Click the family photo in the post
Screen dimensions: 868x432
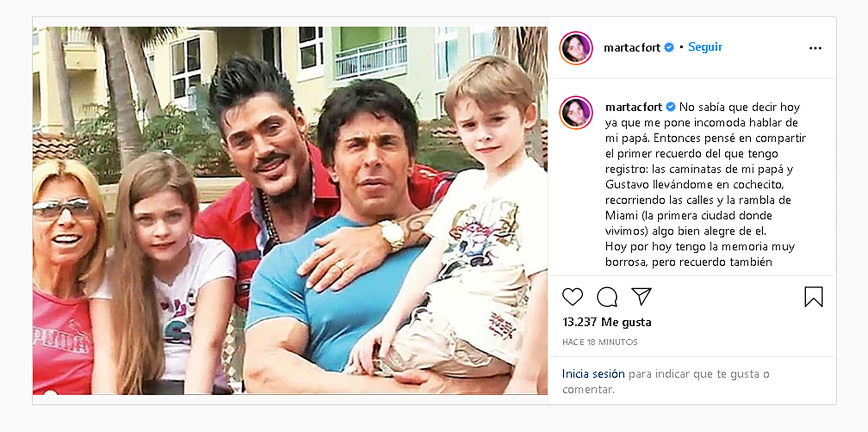point(290,211)
